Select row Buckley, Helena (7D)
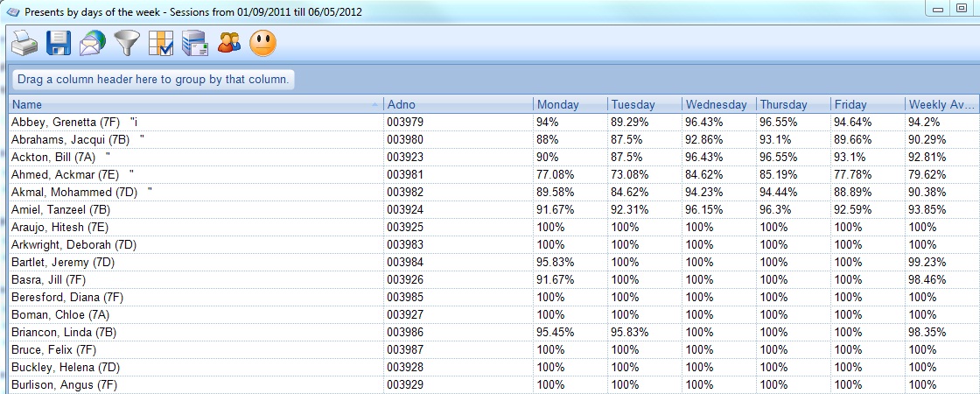This screenshot has height=394, width=980. coord(494,367)
